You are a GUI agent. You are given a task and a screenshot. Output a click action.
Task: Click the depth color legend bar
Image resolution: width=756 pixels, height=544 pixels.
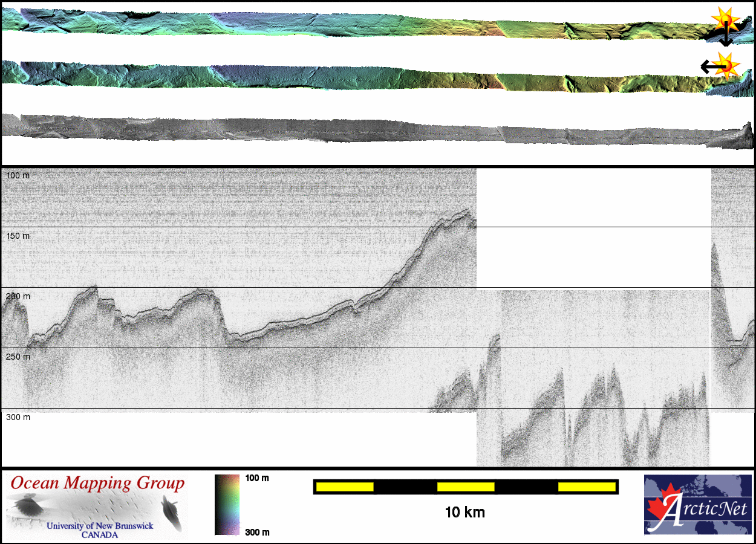click(x=227, y=505)
